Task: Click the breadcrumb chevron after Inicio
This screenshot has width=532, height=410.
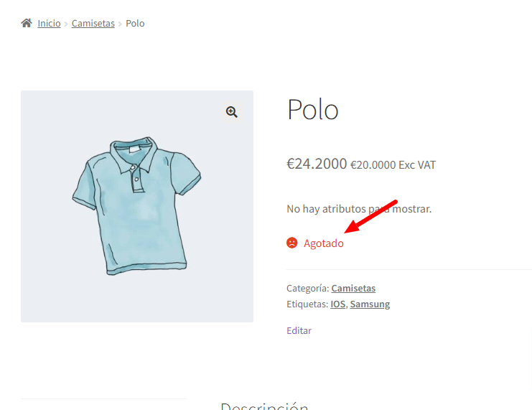Action: pos(66,24)
